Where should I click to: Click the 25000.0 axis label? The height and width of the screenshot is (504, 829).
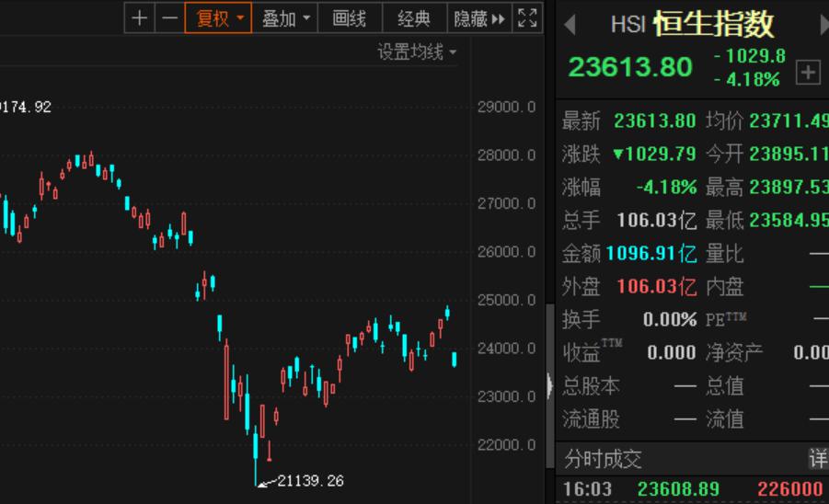(x=506, y=300)
